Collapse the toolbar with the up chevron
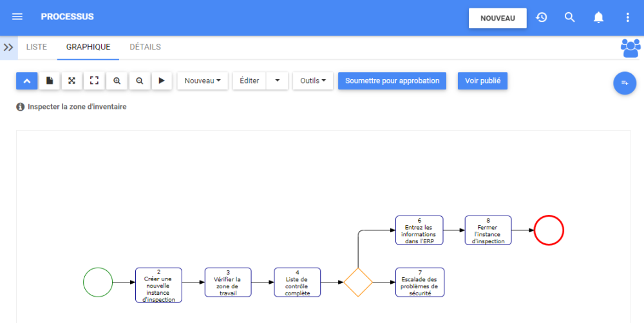This screenshot has height=323, width=644. 26,81
